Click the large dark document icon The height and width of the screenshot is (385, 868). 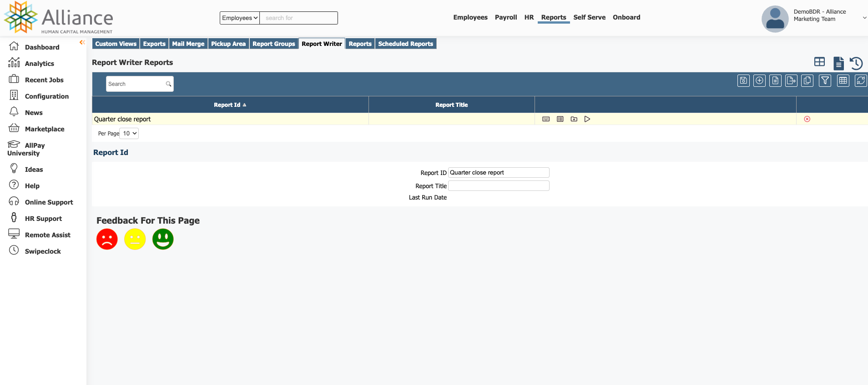click(x=838, y=63)
